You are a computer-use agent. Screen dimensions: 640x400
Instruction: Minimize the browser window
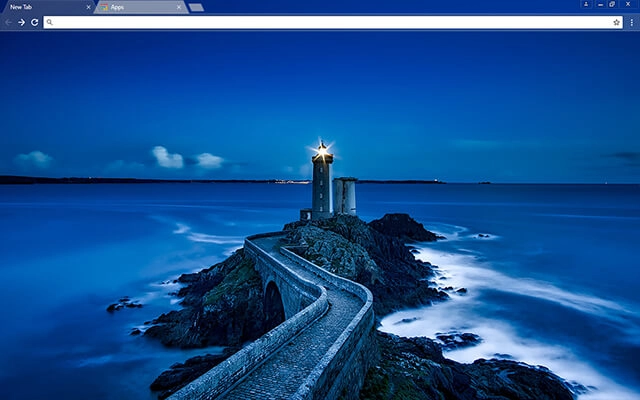point(600,4)
